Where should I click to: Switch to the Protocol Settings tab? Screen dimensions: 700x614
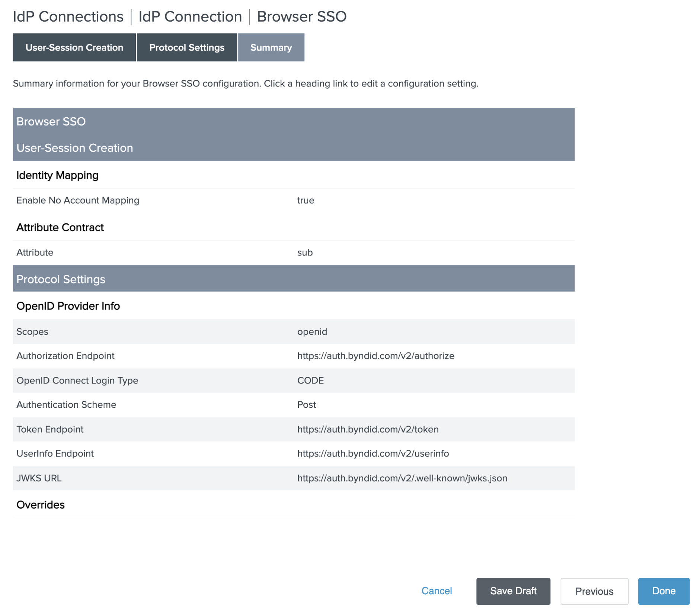point(186,48)
